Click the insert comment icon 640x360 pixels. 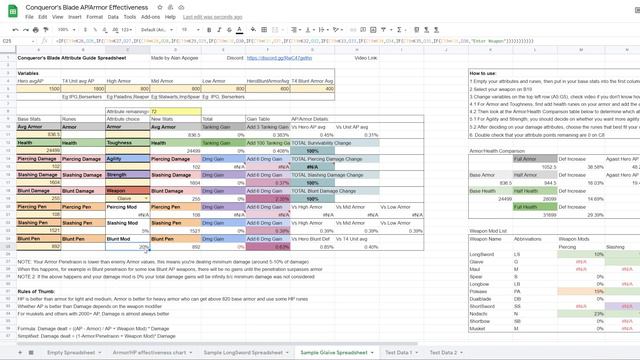coord(363,30)
